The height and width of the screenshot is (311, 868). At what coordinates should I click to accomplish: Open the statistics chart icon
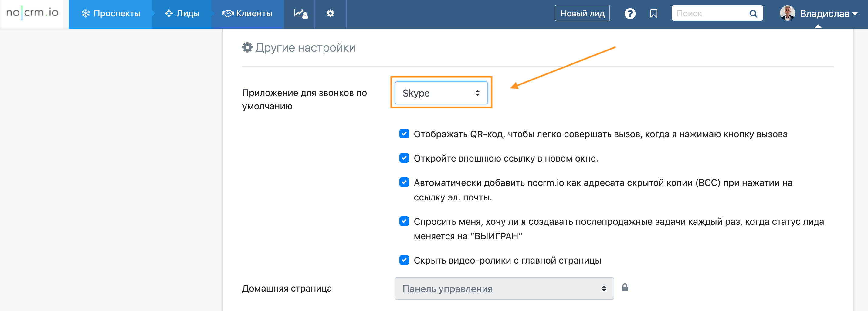(300, 13)
